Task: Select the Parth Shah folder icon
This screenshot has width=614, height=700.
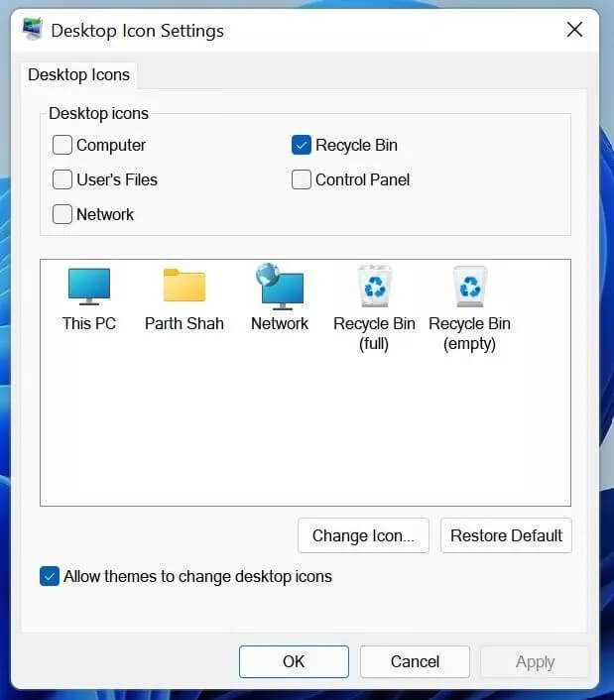Action: point(184,286)
